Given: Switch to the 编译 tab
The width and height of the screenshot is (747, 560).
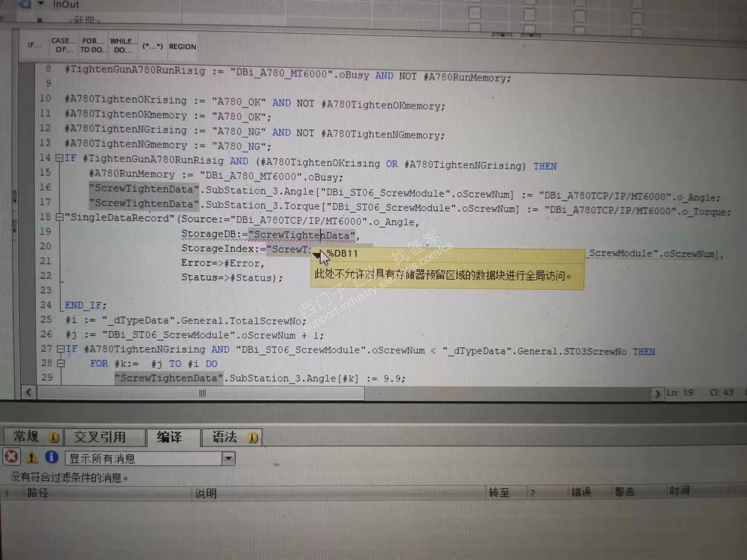Looking at the screenshot, I should (x=173, y=437).
